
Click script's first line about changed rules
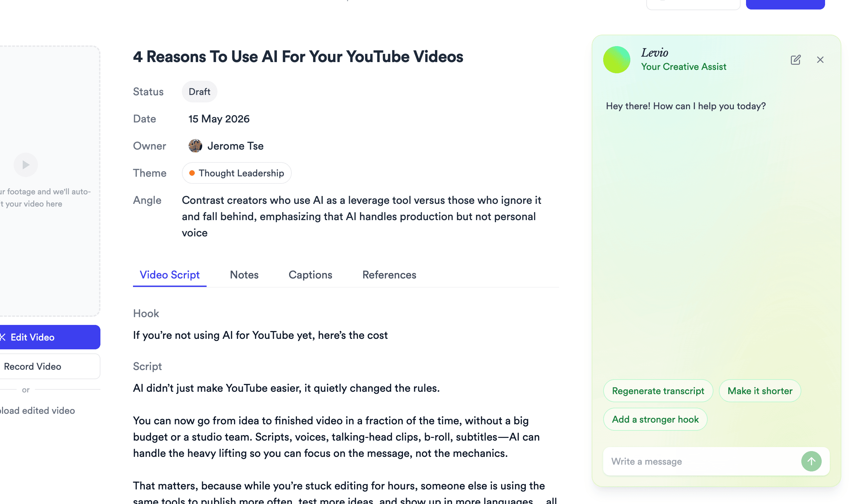(286, 388)
